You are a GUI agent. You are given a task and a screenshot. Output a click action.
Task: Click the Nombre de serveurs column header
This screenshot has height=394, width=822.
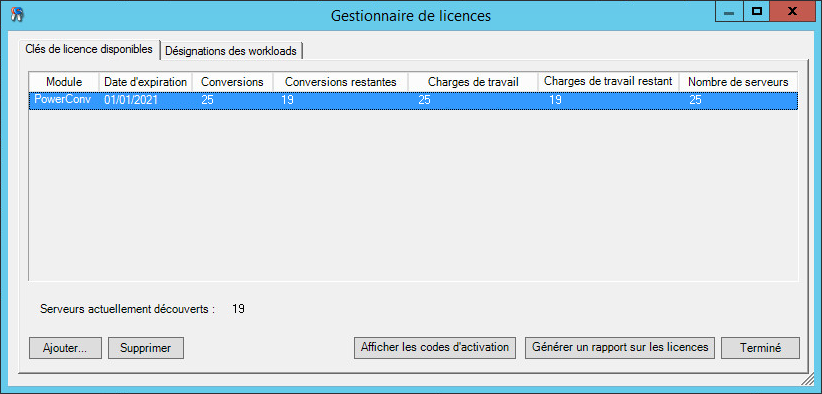[738, 82]
